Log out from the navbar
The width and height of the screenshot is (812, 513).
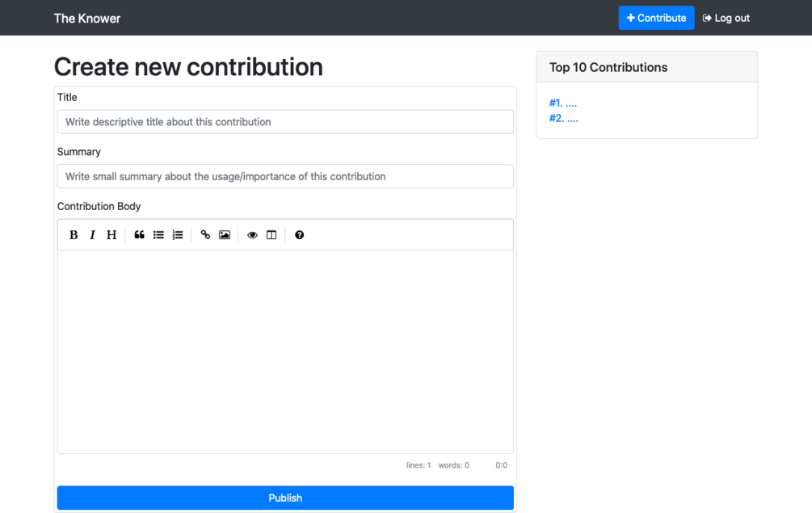click(x=726, y=18)
